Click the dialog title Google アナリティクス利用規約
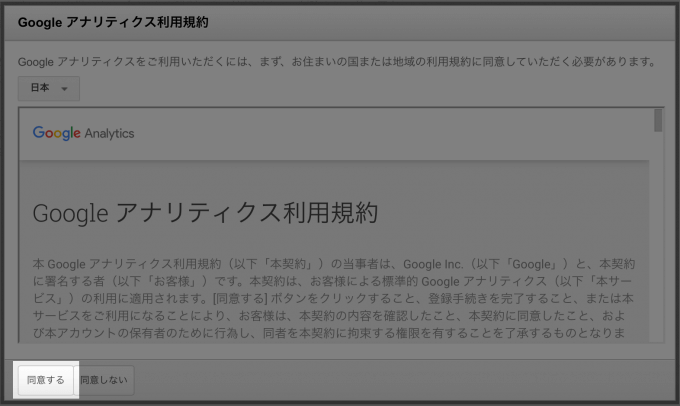This screenshot has height=406, width=680. tap(113, 22)
